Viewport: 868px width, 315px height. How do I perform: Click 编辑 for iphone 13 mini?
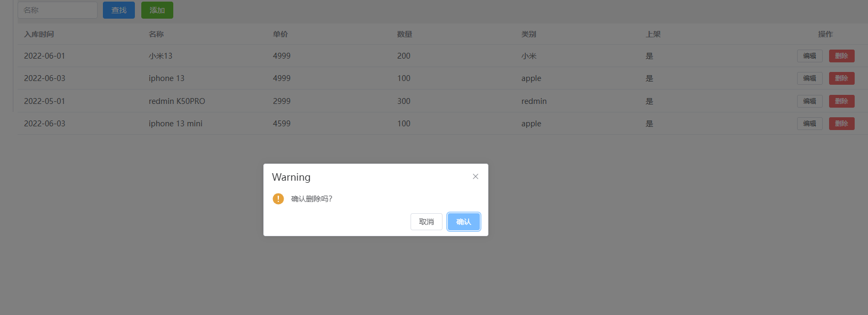(x=809, y=123)
